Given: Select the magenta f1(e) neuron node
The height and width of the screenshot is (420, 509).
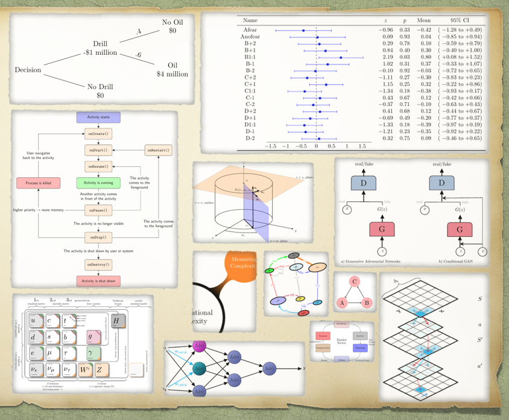Looking at the screenshot, I should coord(199,346).
